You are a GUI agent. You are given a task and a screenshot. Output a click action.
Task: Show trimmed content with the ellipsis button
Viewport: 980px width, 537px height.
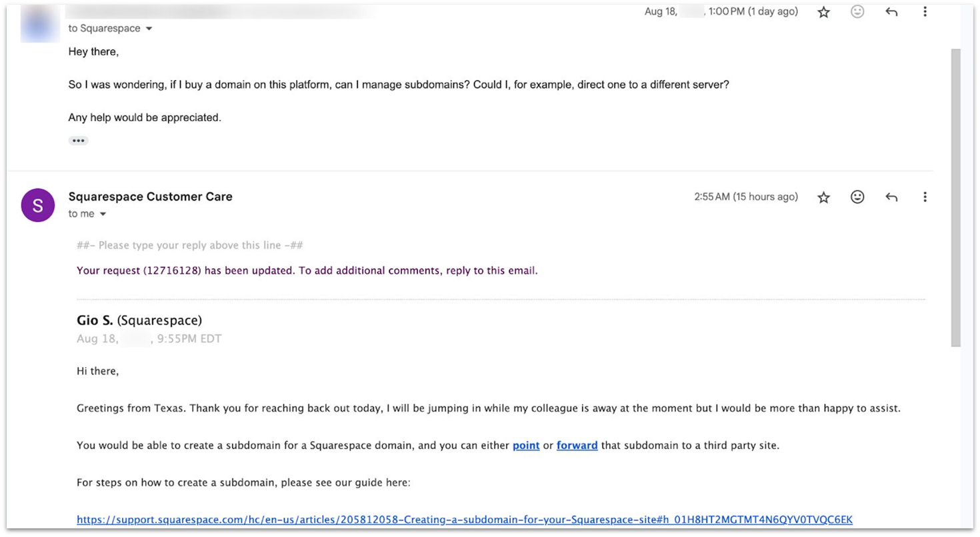click(x=78, y=140)
